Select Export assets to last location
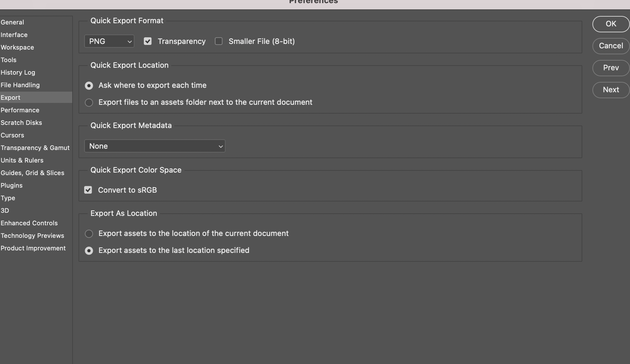 [x=89, y=250]
